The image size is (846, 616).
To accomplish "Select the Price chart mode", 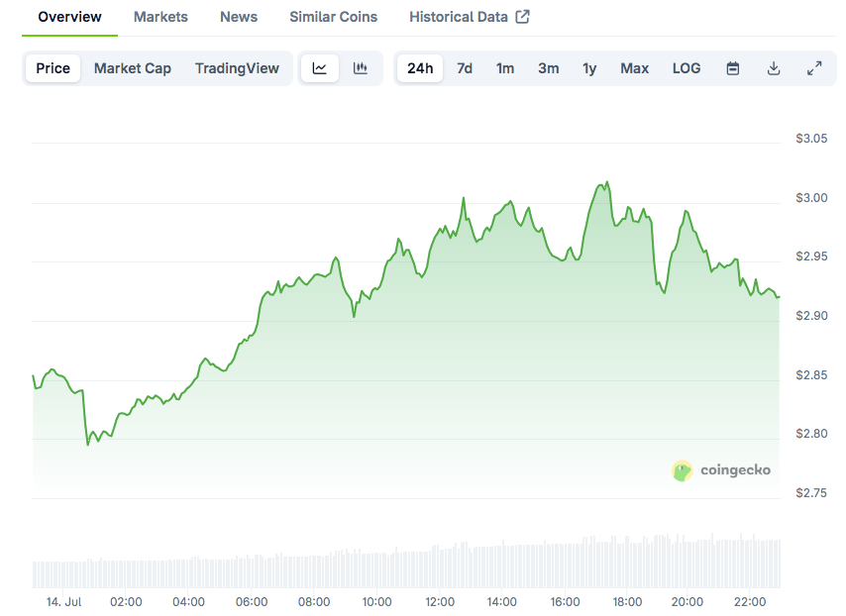I will pyautogui.click(x=53, y=68).
